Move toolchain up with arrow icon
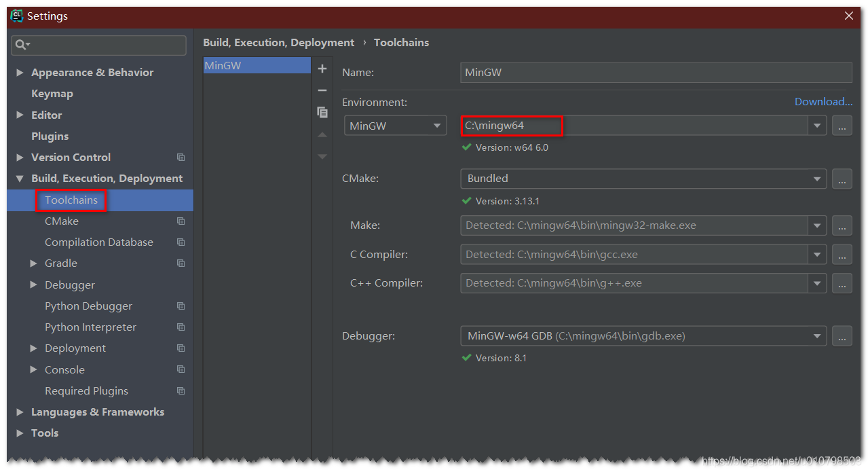This screenshot has width=868, height=474. coord(322,134)
